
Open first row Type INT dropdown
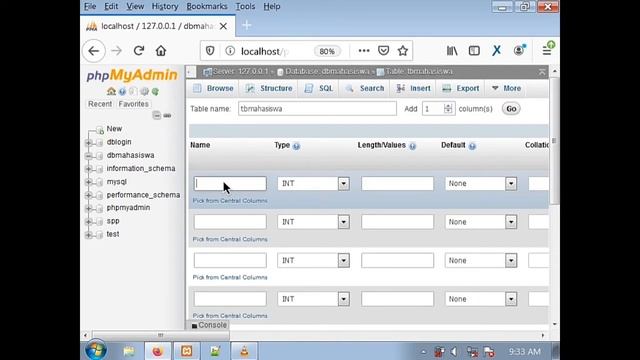[x=313, y=184]
